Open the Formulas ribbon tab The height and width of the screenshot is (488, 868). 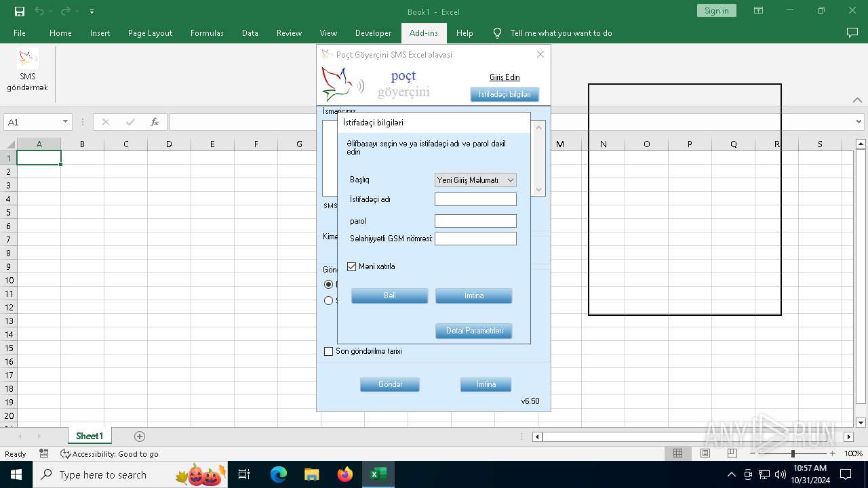pos(207,33)
